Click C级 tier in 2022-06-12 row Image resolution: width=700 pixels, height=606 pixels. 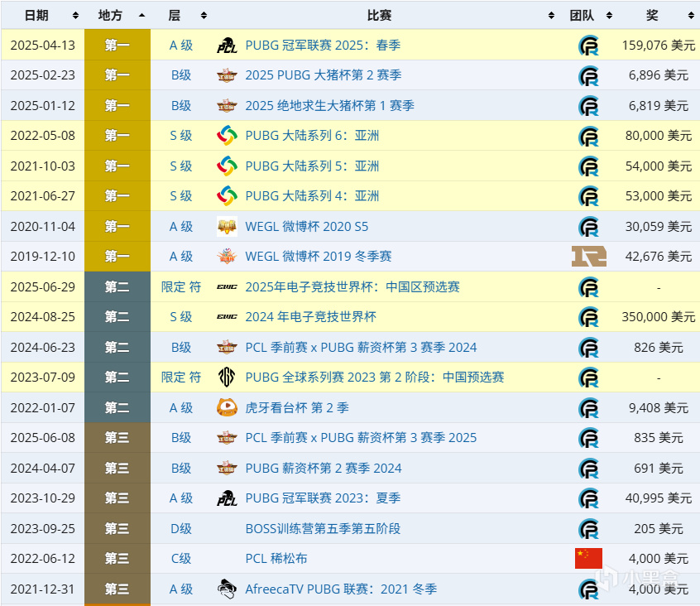click(x=181, y=558)
